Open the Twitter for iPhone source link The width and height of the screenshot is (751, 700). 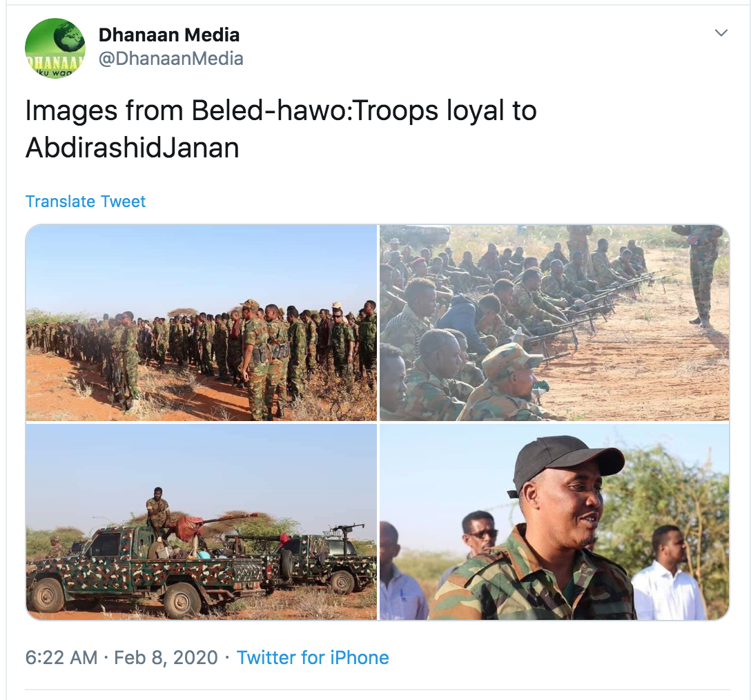coord(313,657)
